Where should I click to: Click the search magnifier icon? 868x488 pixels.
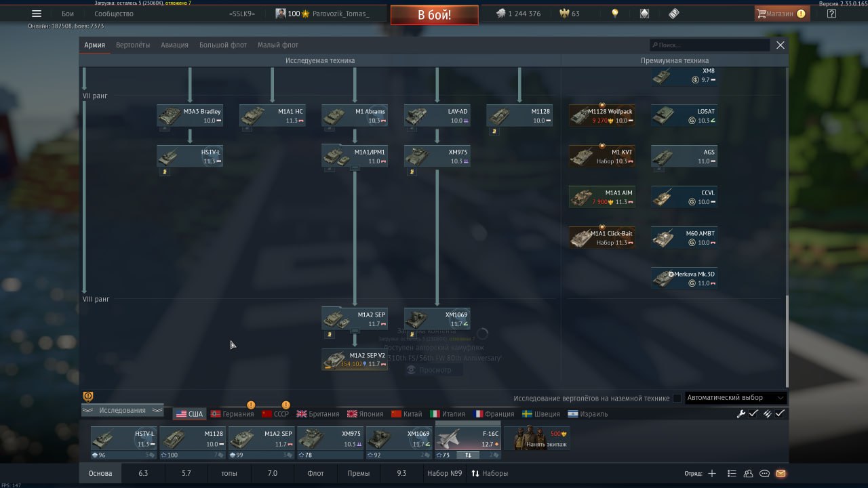tap(654, 45)
